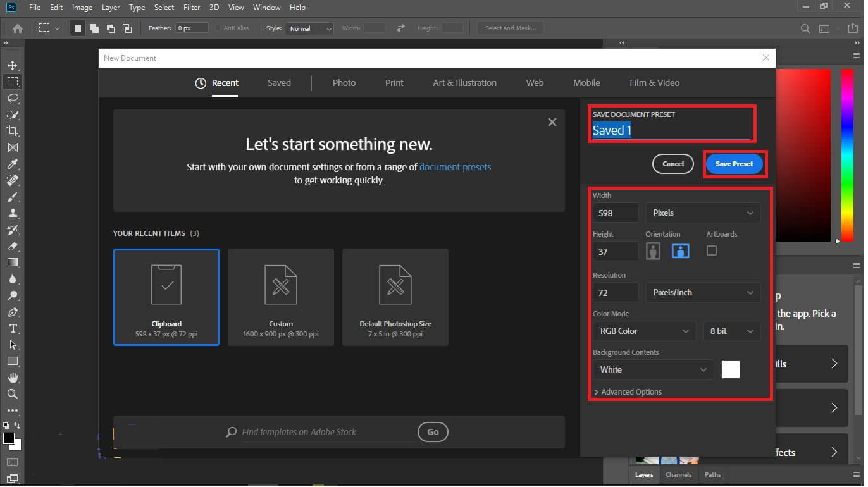This screenshot has width=868, height=487.
Task: Follow the document presets link
Action: (455, 167)
